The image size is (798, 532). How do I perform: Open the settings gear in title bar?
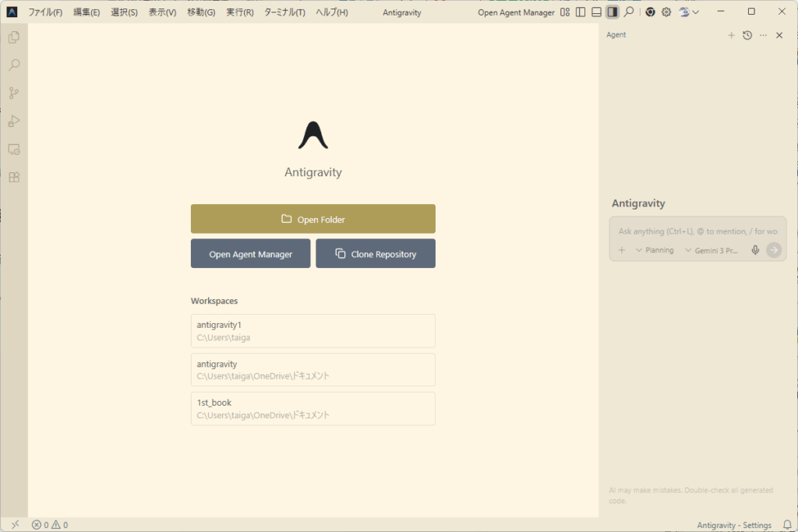pyautogui.click(x=666, y=12)
